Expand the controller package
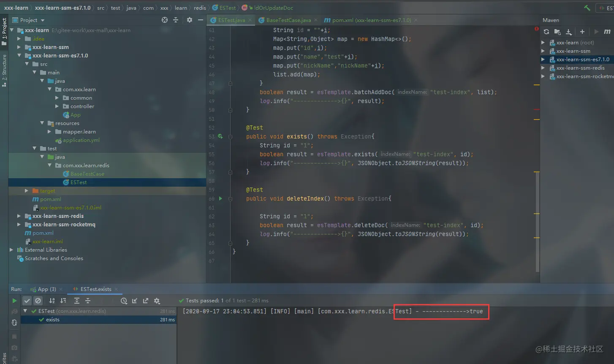The height and width of the screenshot is (364, 614). [x=57, y=106]
